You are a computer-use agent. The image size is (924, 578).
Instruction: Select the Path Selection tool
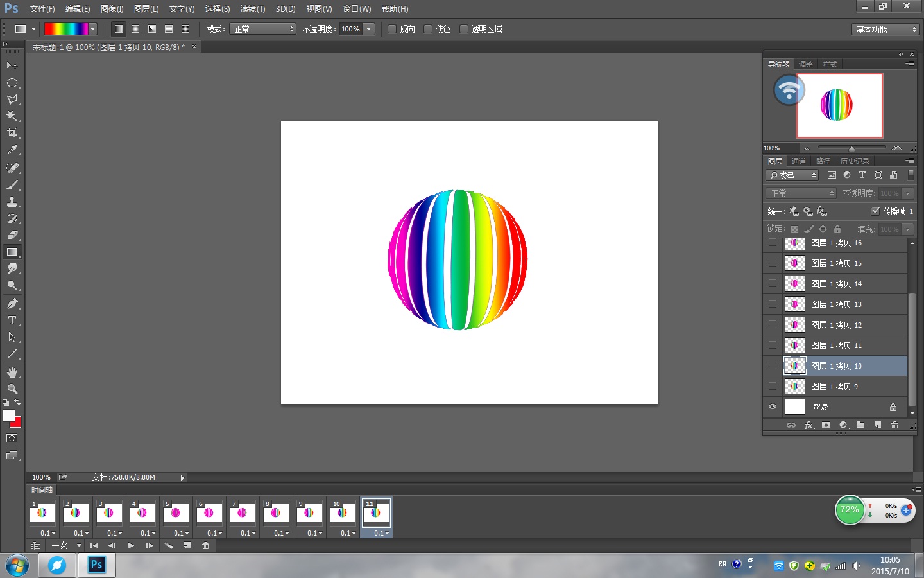[x=12, y=337]
